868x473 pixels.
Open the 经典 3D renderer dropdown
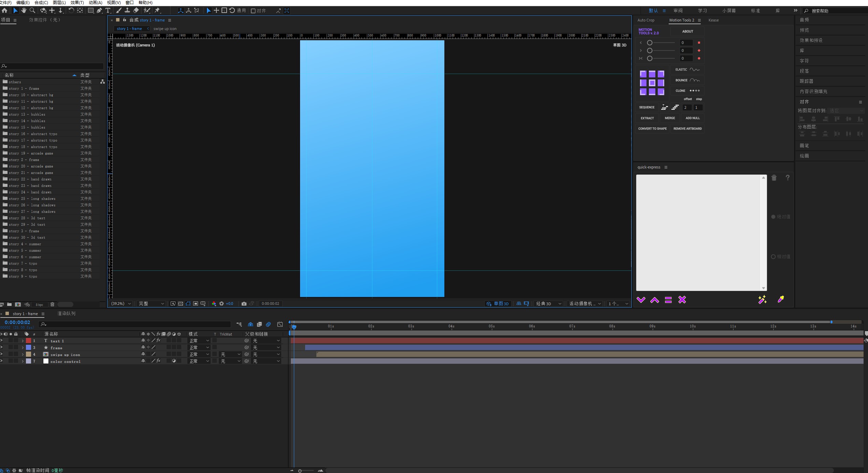[548, 304]
